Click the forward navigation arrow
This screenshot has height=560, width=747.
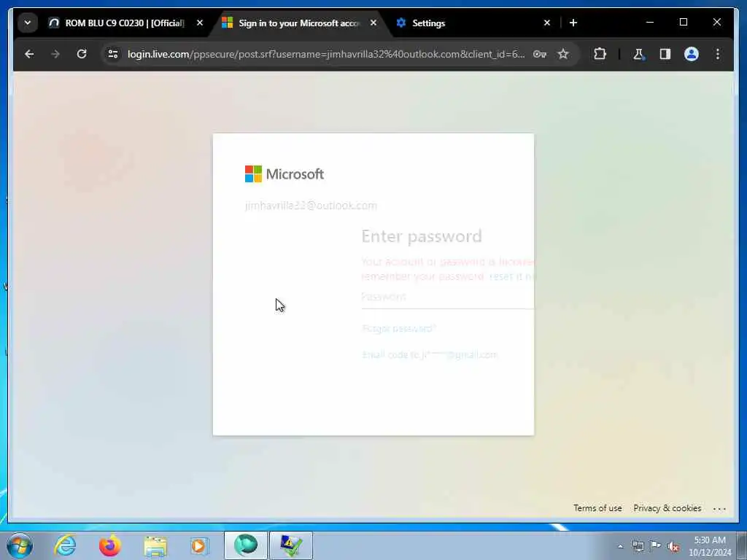click(x=55, y=54)
